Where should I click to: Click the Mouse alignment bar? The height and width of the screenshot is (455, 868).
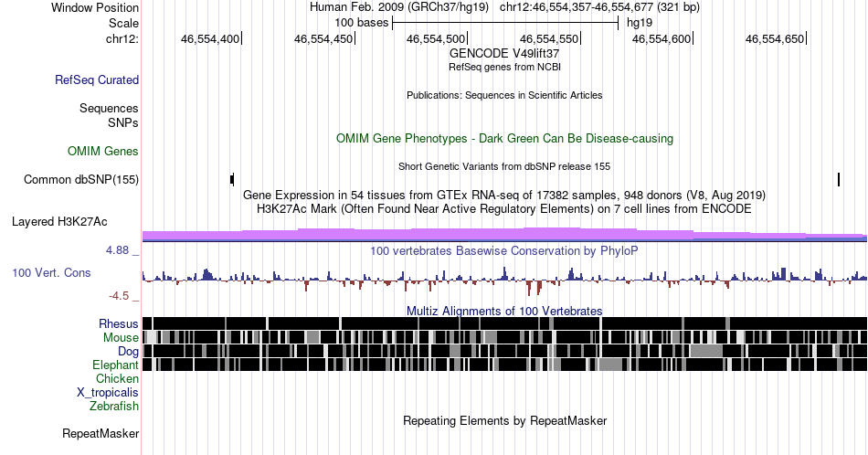pyautogui.click(x=504, y=337)
